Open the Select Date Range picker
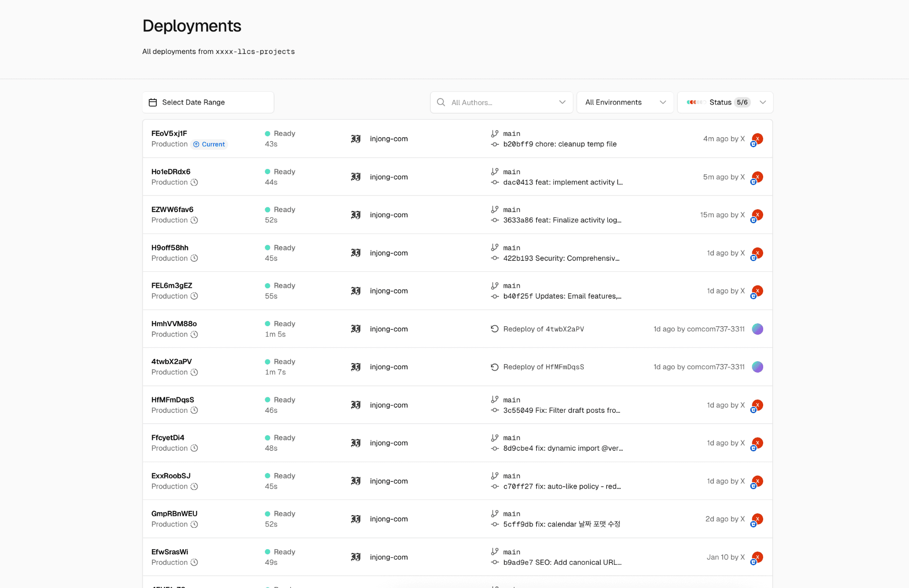 (x=207, y=102)
